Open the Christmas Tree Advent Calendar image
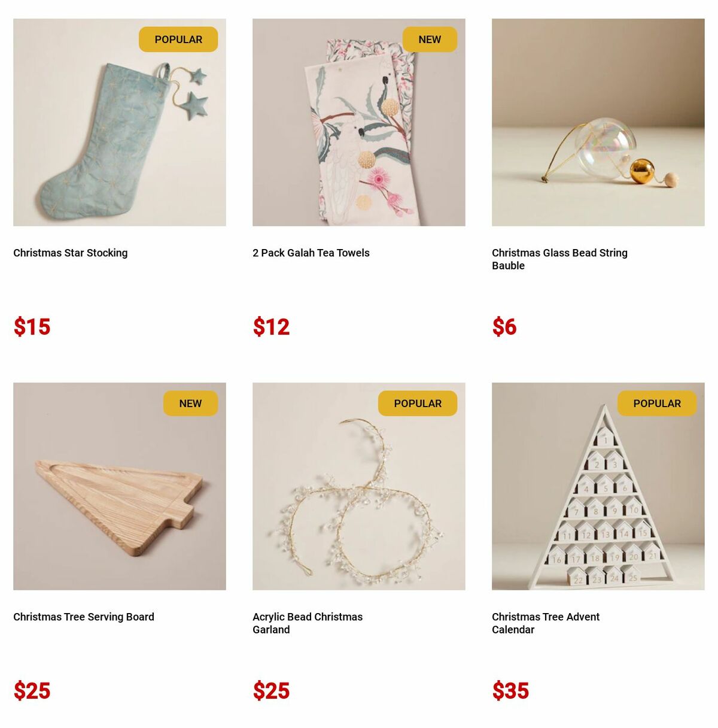The height and width of the screenshot is (728, 718). pyautogui.click(x=598, y=486)
